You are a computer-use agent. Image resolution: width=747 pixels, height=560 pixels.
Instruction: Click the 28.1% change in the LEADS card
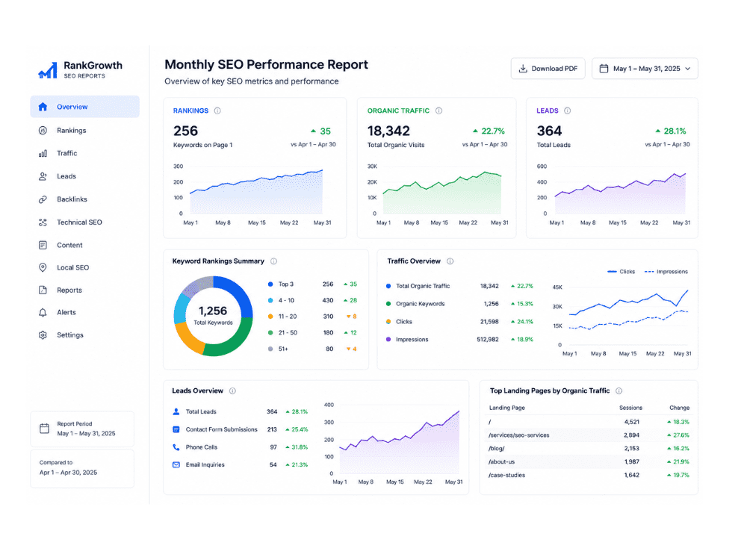pos(671,131)
